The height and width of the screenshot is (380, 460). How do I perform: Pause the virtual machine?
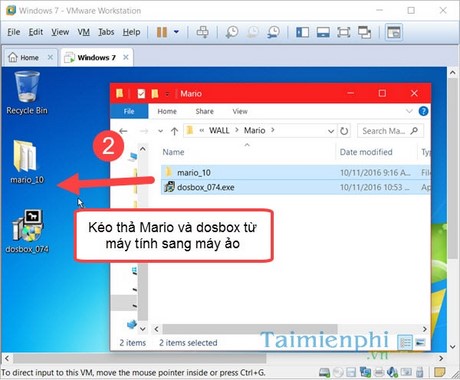[x=162, y=32]
